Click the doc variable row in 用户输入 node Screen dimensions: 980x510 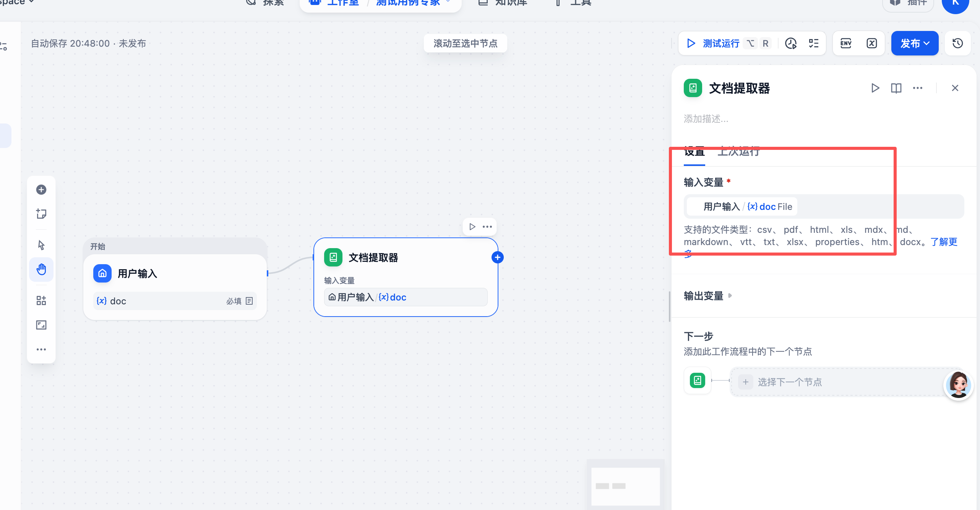pos(175,301)
